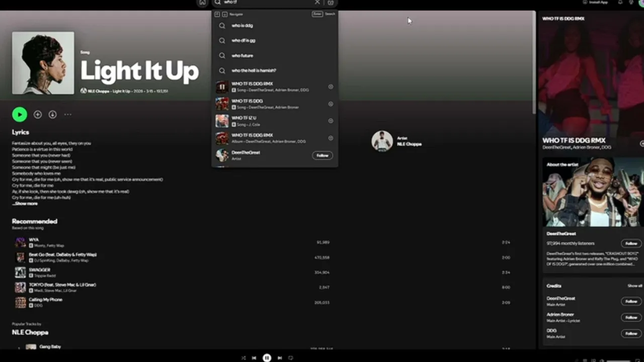Show all credits in the Credits section
The image size is (644, 362).
point(634,286)
